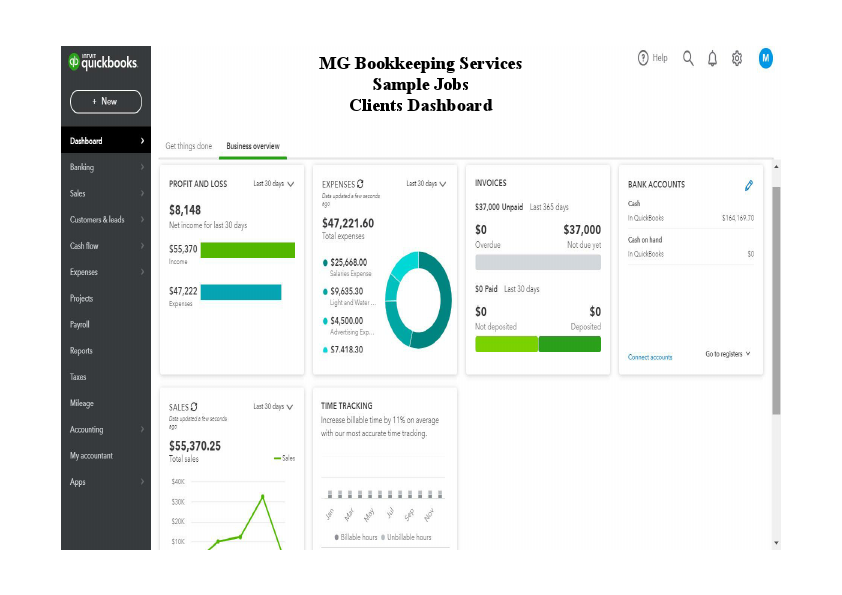The image size is (842, 595).
Task: Click the QuickBooks logo
Action: point(103,62)
